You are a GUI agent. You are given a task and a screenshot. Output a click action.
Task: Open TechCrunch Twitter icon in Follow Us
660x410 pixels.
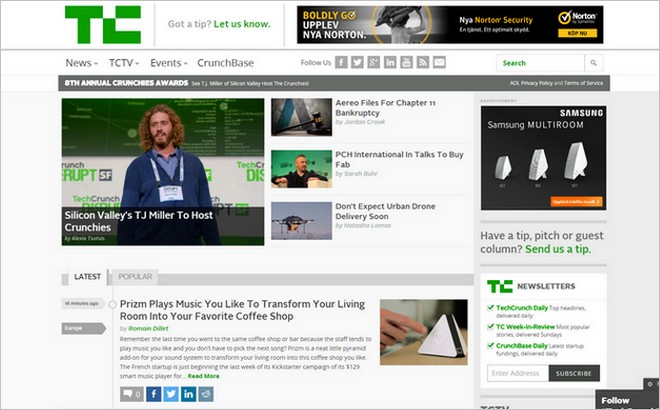[x=357, y=62]
